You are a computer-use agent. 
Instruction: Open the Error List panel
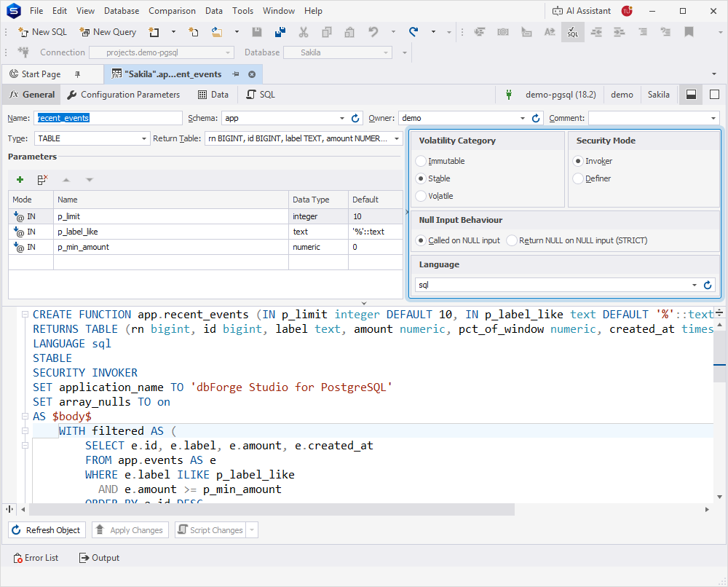(x=36, y=558)
